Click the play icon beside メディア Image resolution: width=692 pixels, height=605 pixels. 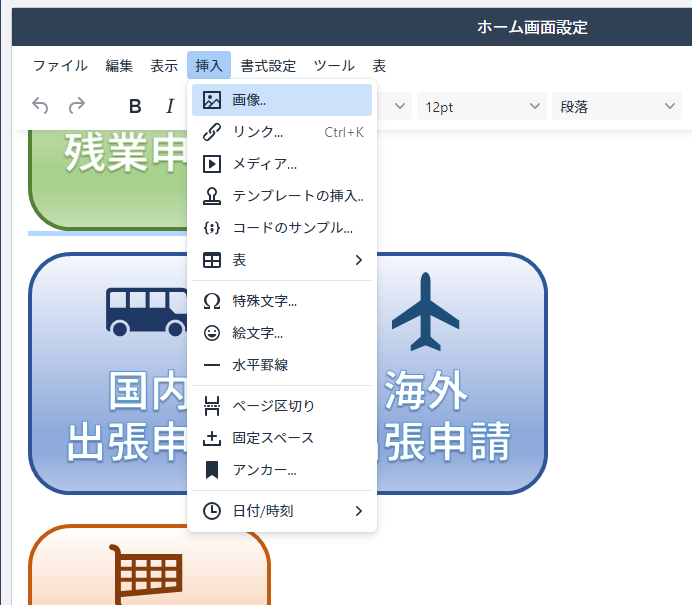point(212,164)
